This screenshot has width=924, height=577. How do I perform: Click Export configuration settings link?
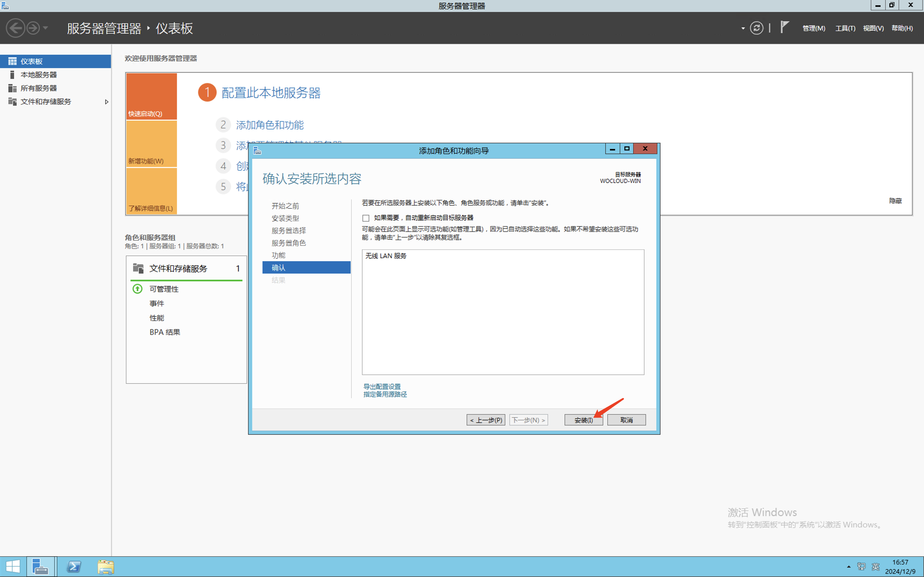(382, 387)
